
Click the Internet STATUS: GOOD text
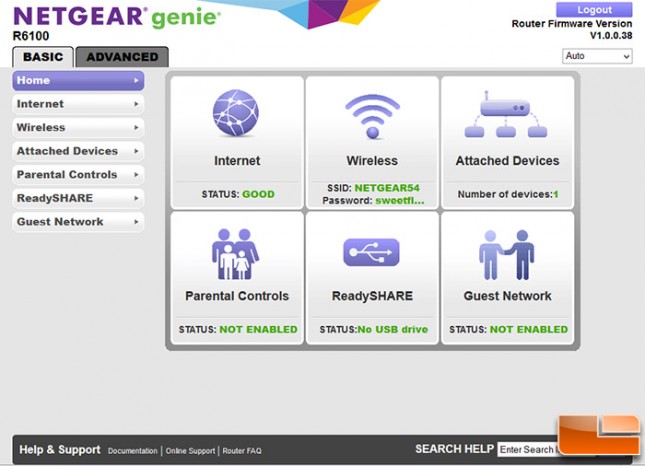(238, 194)
